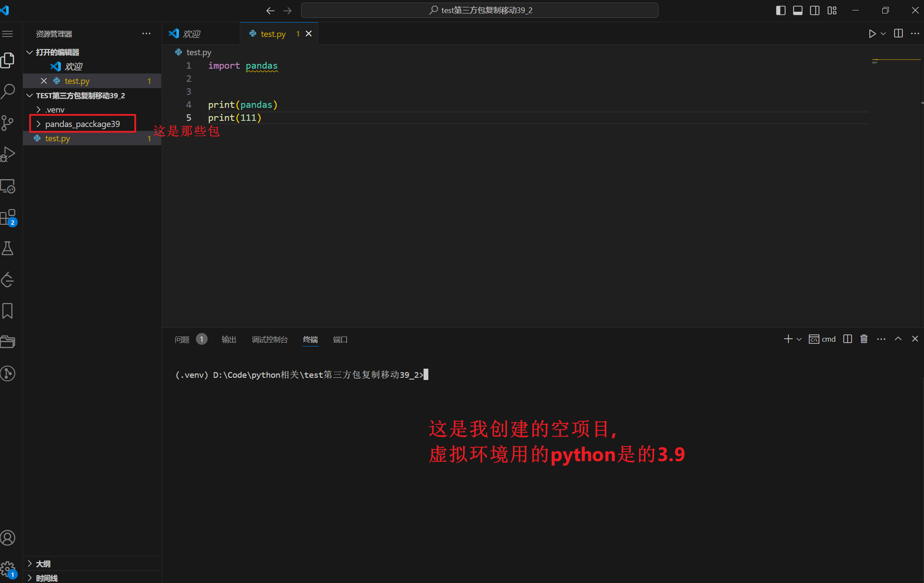Open the Testing flask view

pos(8,248)
